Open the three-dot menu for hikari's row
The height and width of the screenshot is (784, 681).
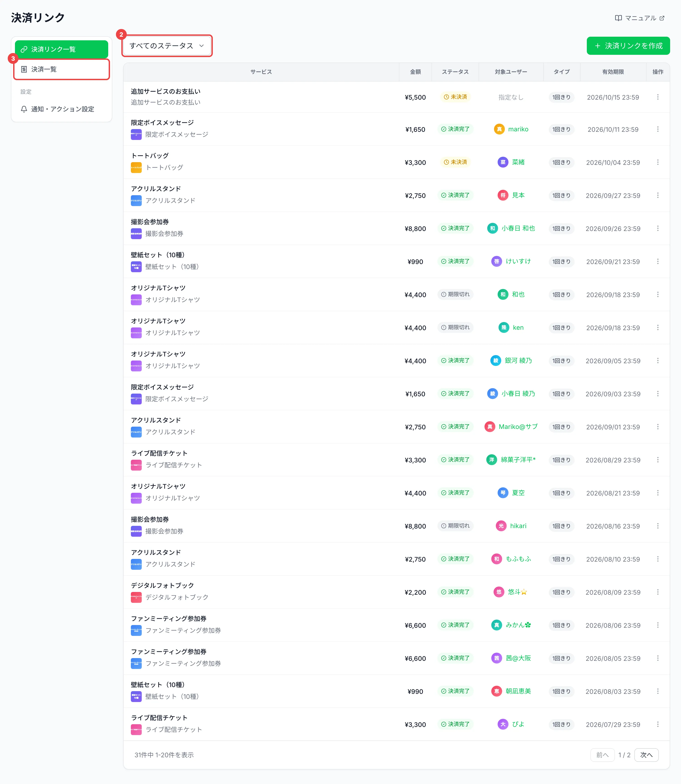658,526
